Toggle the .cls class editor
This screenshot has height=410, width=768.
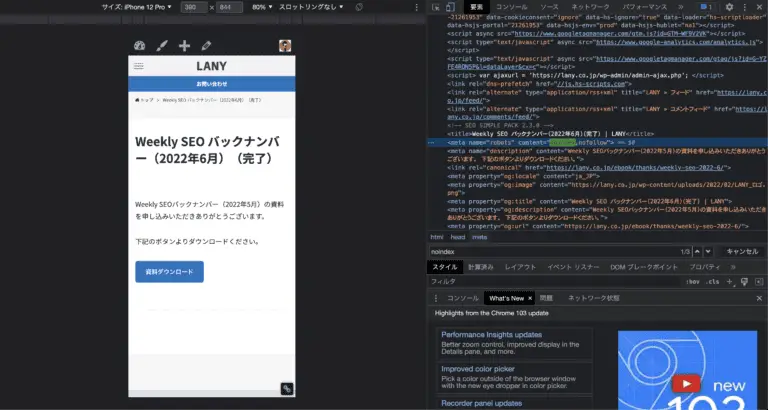point(712,282)
